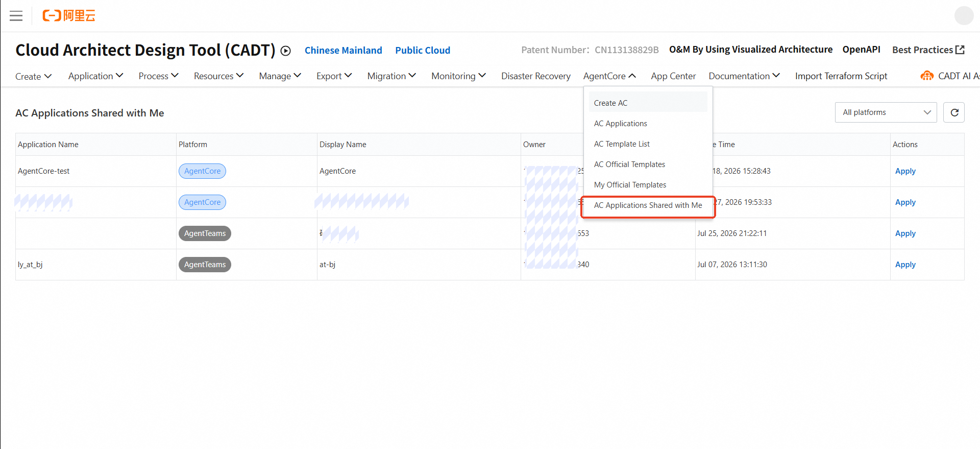Expand the Monitoring menu
Image resolution: width=980 pixels, height=449 pixels.
(x=458, y=76)
